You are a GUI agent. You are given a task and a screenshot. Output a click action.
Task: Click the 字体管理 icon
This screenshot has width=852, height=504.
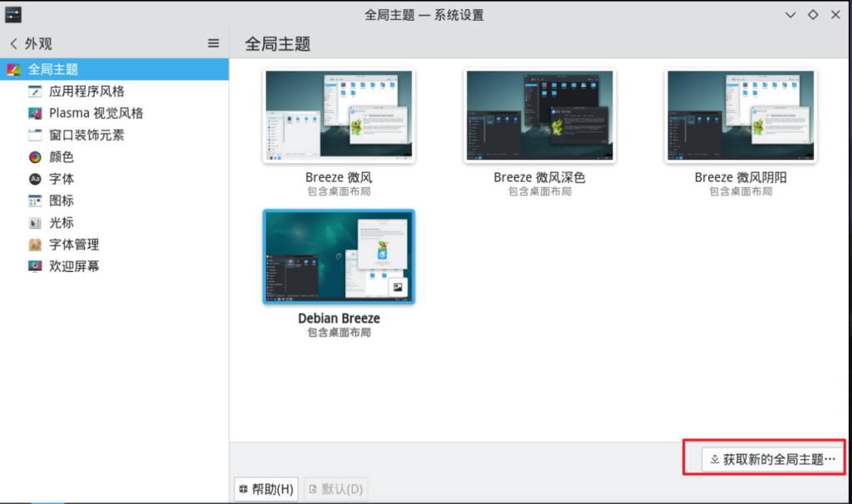[x=35, y=245]
